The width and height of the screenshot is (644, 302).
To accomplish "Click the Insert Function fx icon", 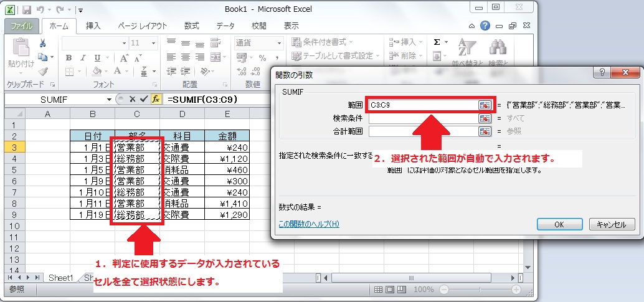I will [x=156, y=100].
